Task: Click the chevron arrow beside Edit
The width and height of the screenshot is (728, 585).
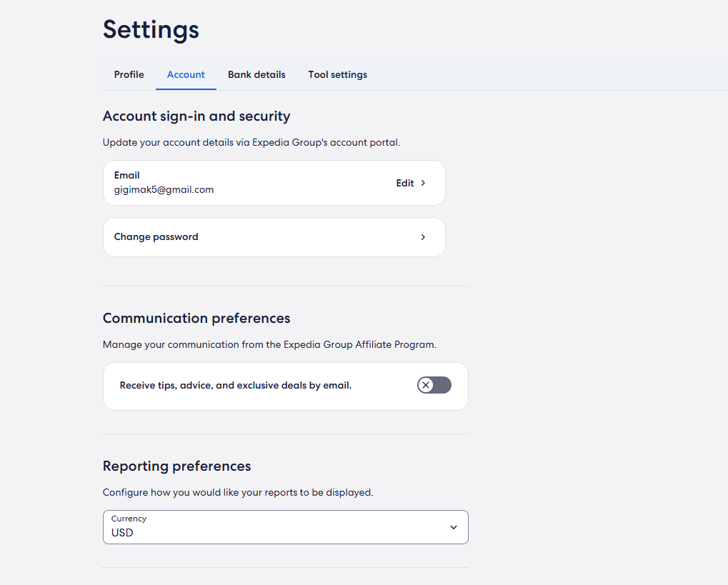Action: pos(423,183)
